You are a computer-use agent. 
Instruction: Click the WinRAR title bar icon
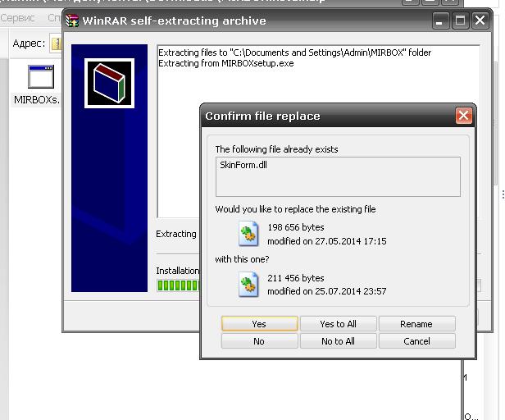(72, 21)
